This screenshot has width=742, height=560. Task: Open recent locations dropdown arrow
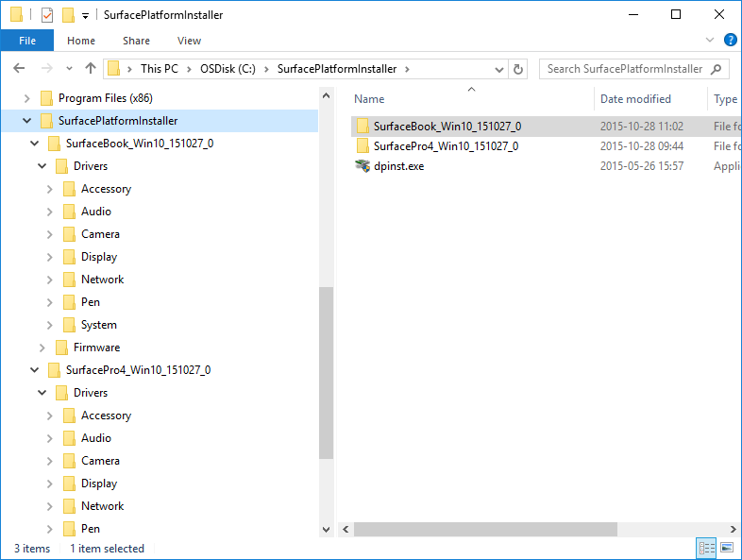69,69
